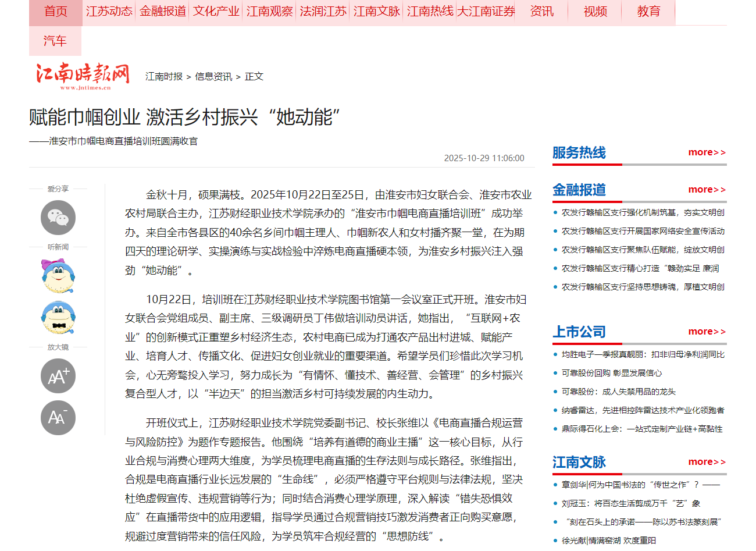Open the 可靠股份回购 彰显发展信心 article

point(611,373)
